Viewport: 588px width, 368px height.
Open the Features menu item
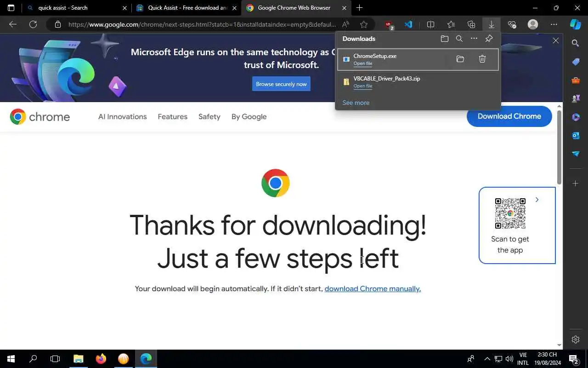tap(172, 117)
